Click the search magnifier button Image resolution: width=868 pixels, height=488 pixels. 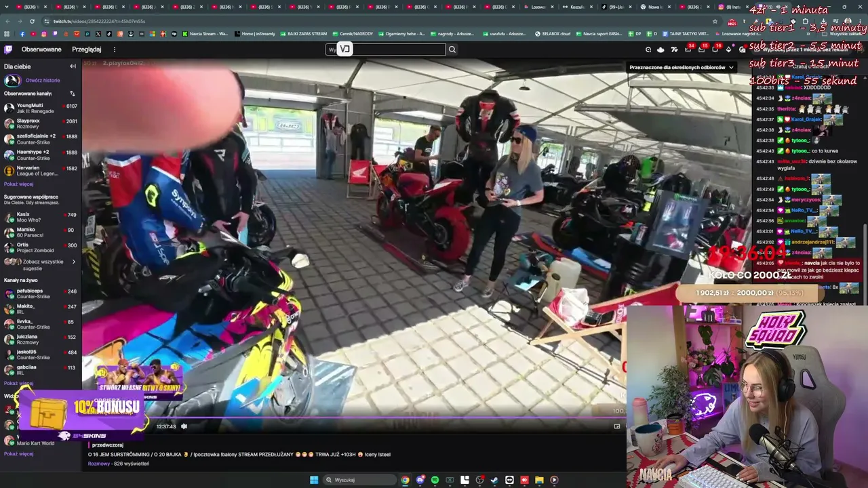click(x=452, y=49)
